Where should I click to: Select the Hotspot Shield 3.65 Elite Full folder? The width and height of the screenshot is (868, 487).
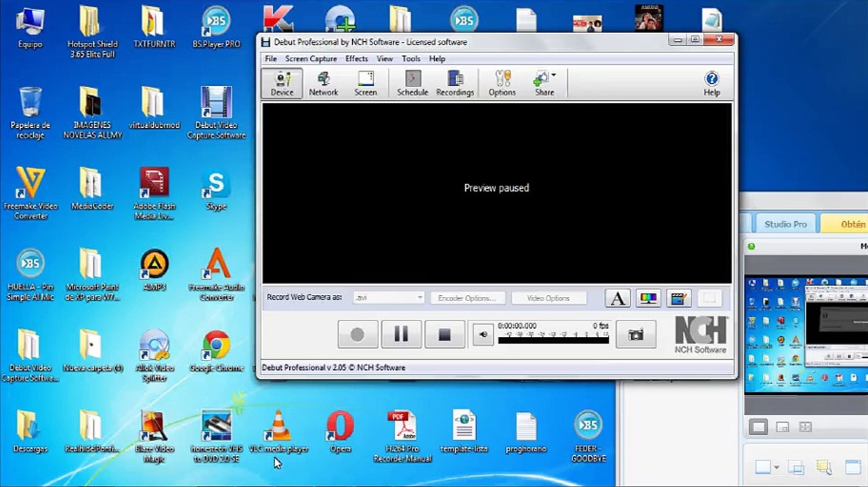(x=91, y=32)
